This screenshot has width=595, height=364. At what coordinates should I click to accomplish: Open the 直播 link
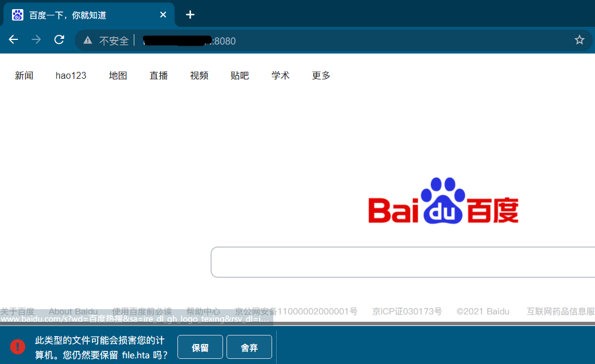[159, 75]
